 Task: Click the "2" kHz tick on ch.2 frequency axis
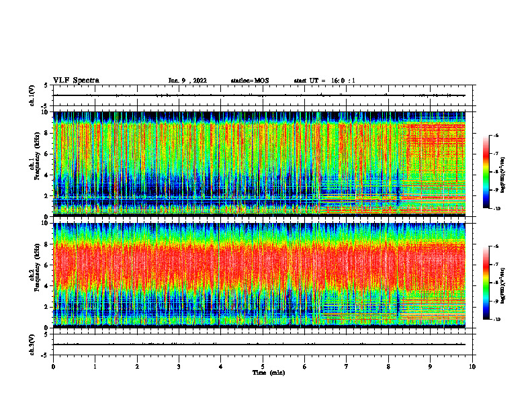tap(48, 307)
